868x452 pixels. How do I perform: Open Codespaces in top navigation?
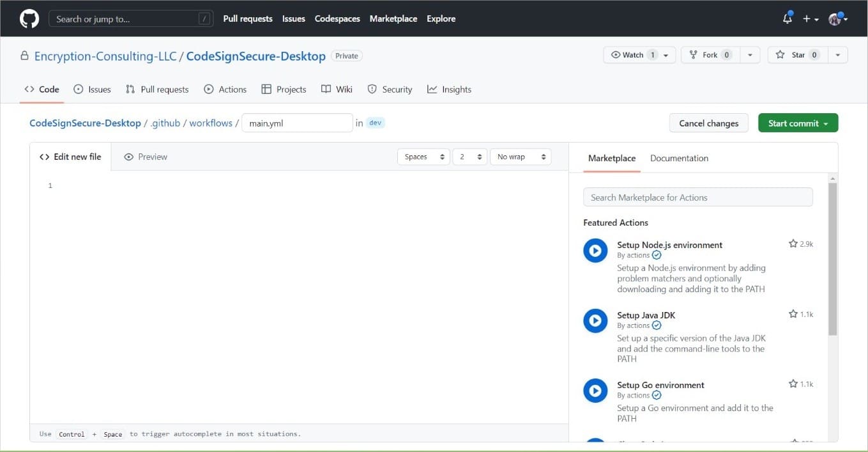pos(337,19)
